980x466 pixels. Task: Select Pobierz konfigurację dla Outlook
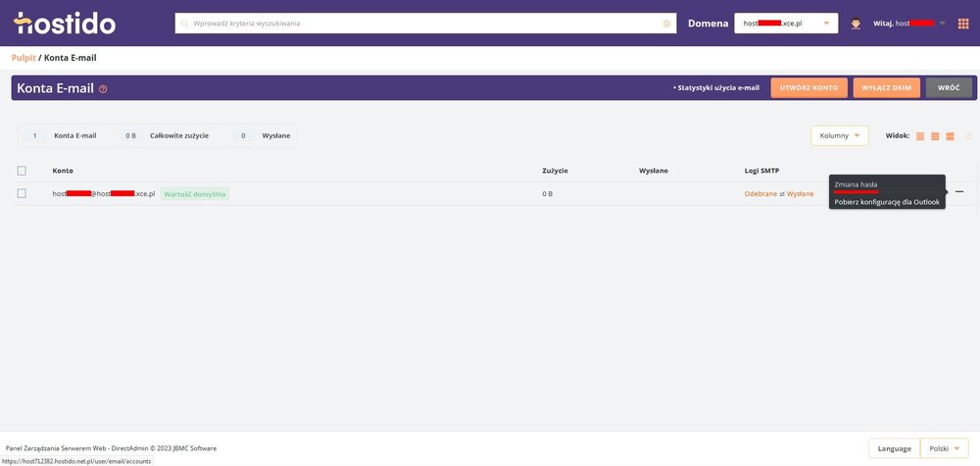(x=886, y=201)
